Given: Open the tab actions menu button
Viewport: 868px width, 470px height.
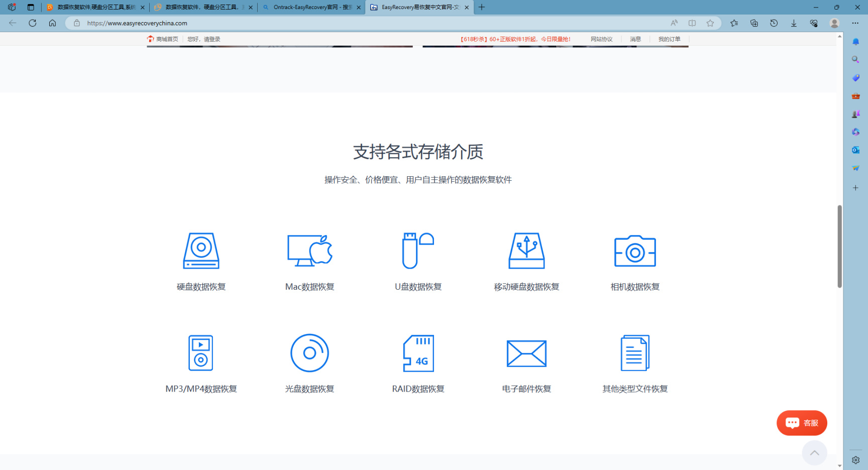Looking at the screenshot, I should 31,7.
